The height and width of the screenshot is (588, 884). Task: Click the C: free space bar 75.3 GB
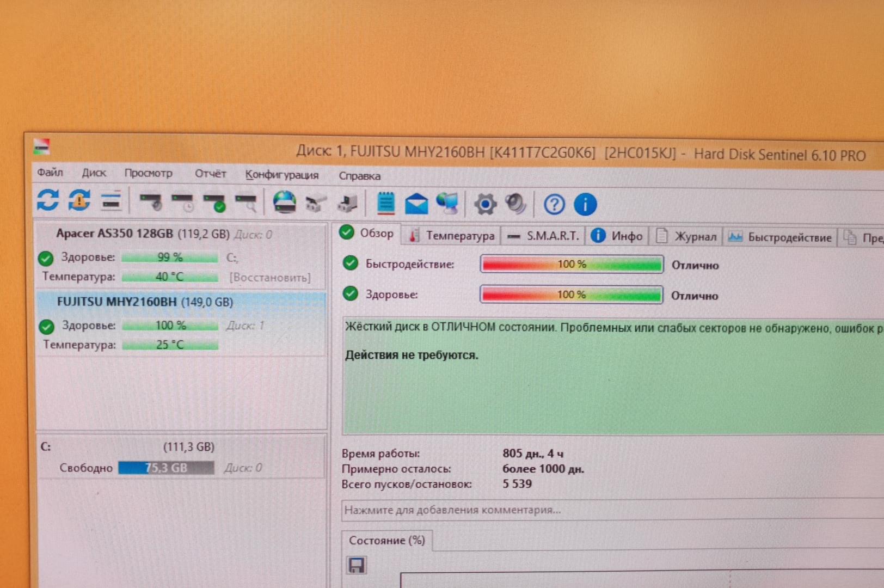pyautogui.click(x=166, y=468)
